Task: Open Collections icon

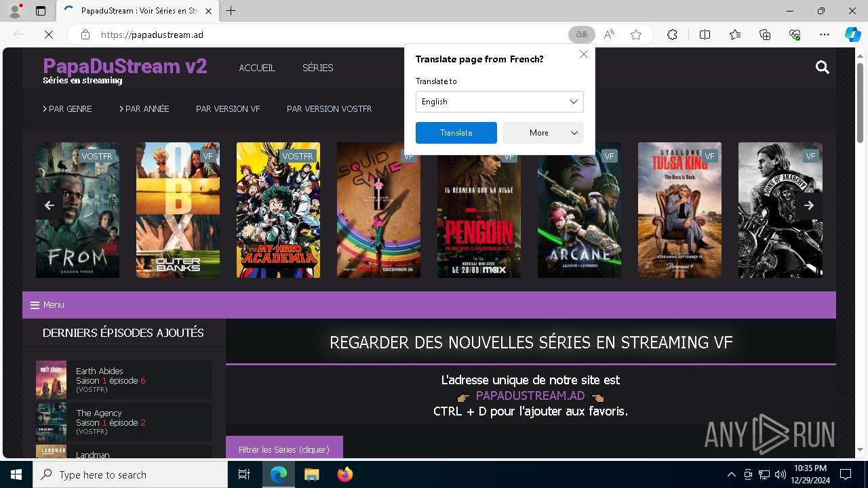Action: coord(765,35)
